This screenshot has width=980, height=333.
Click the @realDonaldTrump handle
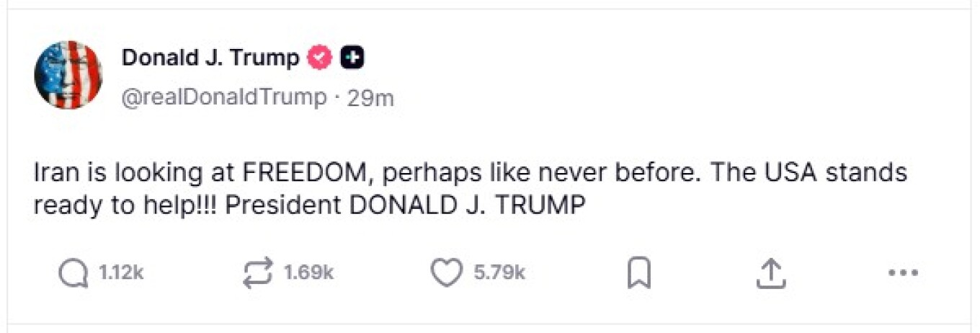[x=223, y=97]
